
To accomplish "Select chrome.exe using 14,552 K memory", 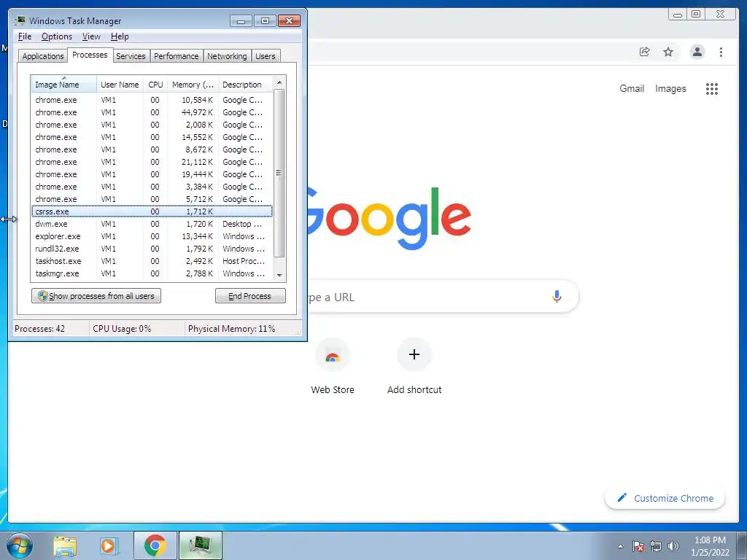I will [152, 137].
